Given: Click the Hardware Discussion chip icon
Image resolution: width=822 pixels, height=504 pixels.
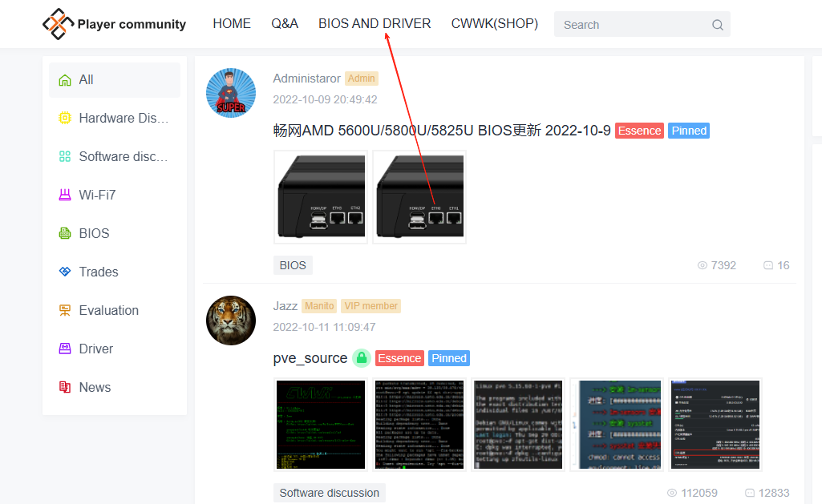Looking at the screenshot, I should click(65, 119).
